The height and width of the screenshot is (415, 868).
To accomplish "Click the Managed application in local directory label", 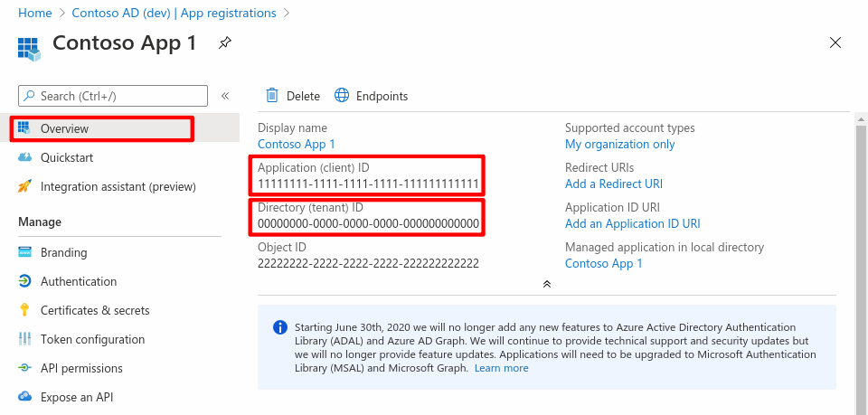I will click(x=665, y=248).
